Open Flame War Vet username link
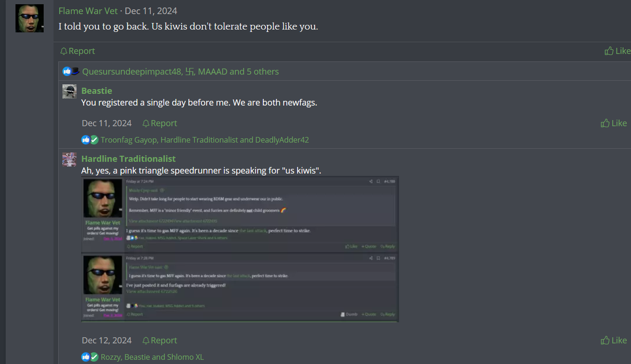The image size is (631, 364). 88,11
